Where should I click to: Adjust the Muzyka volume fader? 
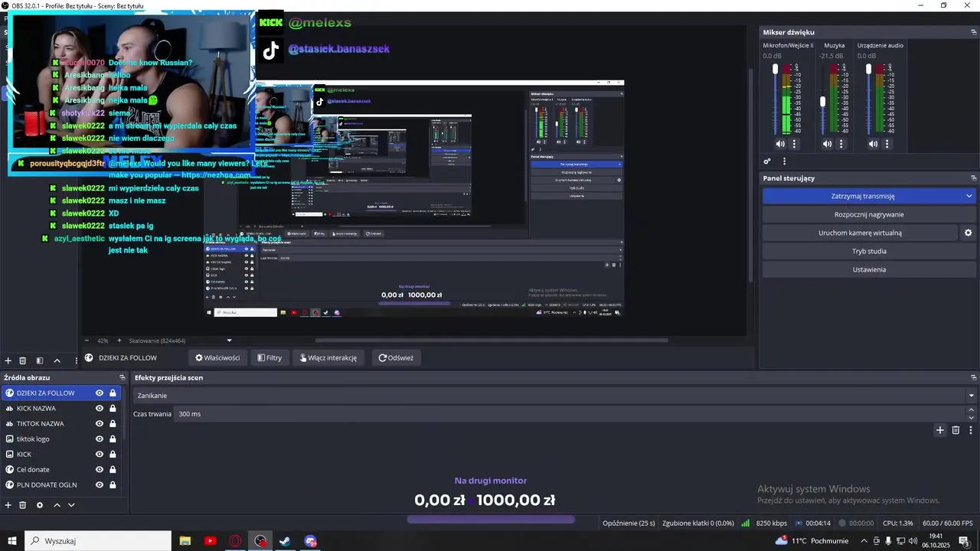823,101
